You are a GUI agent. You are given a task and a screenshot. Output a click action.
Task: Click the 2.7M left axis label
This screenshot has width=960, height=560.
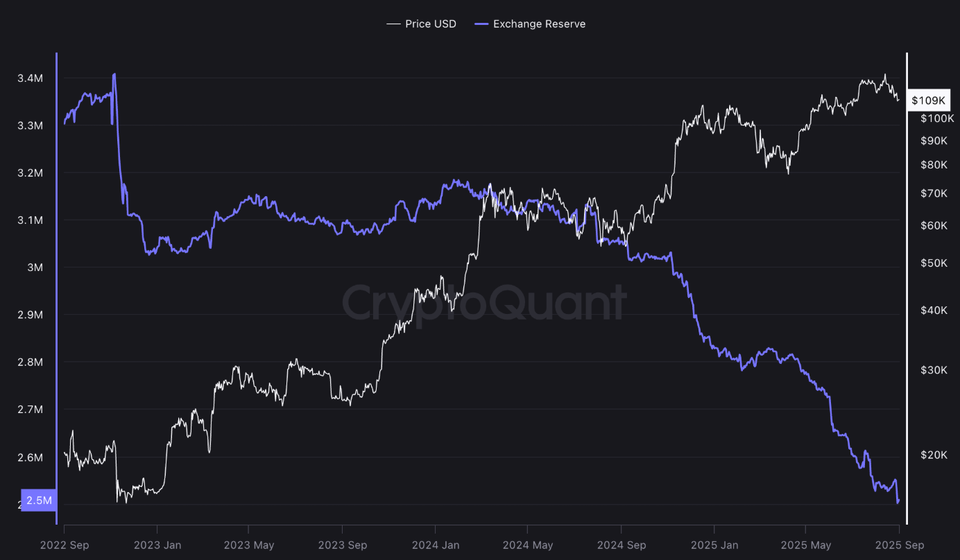[x=31, y=410]
